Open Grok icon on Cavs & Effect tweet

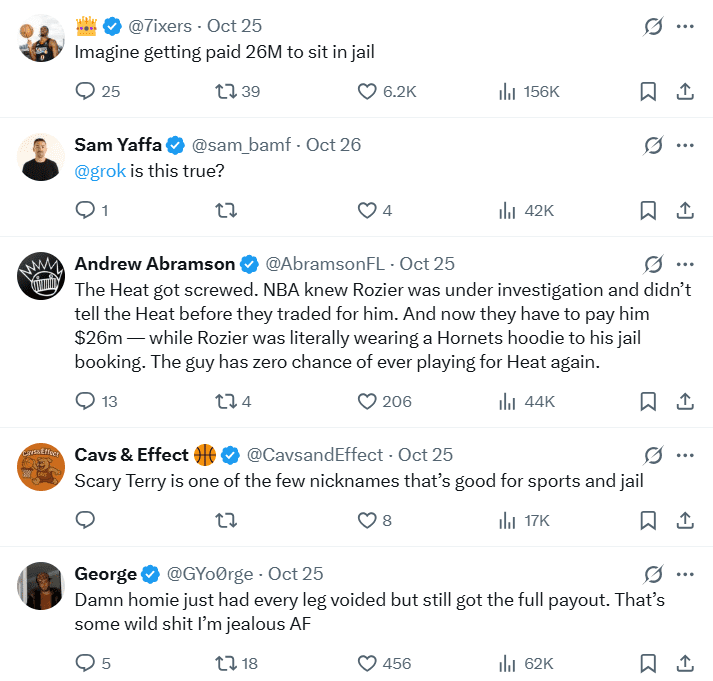click(653, 456)
